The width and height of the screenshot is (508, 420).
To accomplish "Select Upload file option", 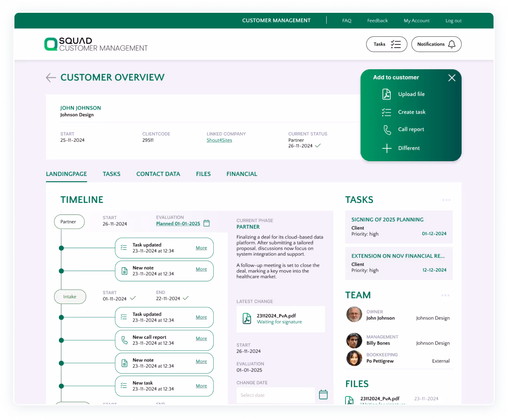I will 411,94.
